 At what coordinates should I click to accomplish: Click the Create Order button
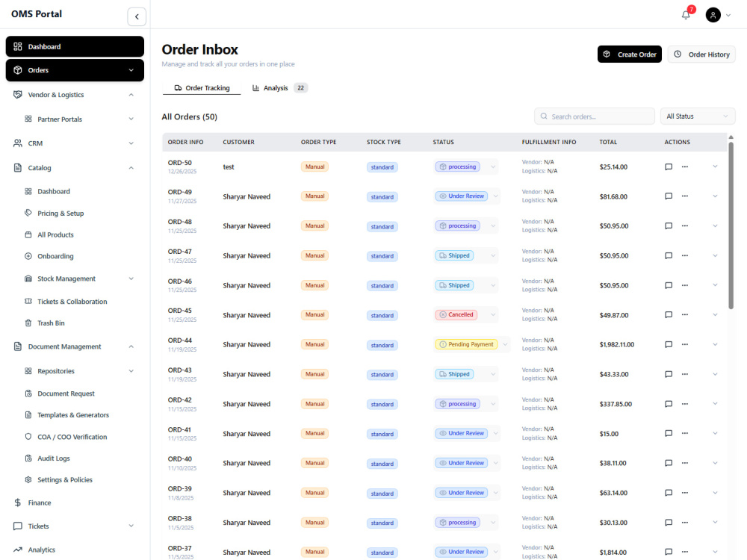(x=629, y=55)
